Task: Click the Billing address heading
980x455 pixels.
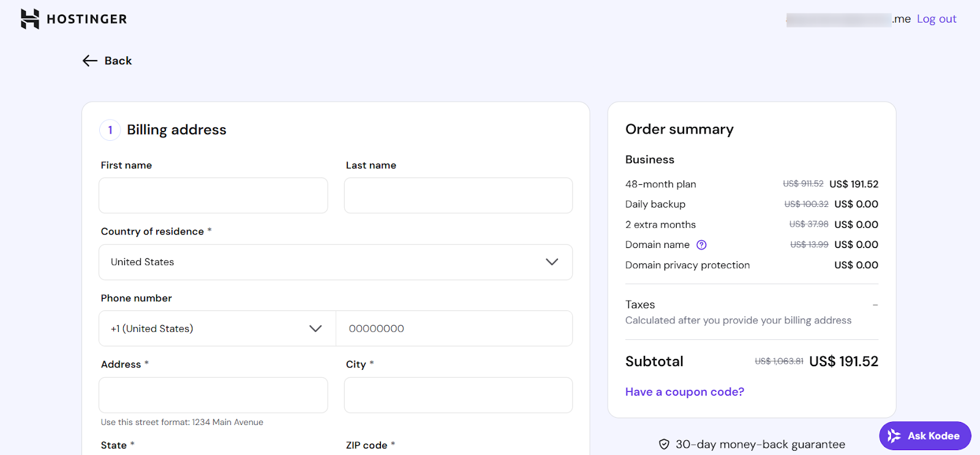Action: click(x=176, y=130)
